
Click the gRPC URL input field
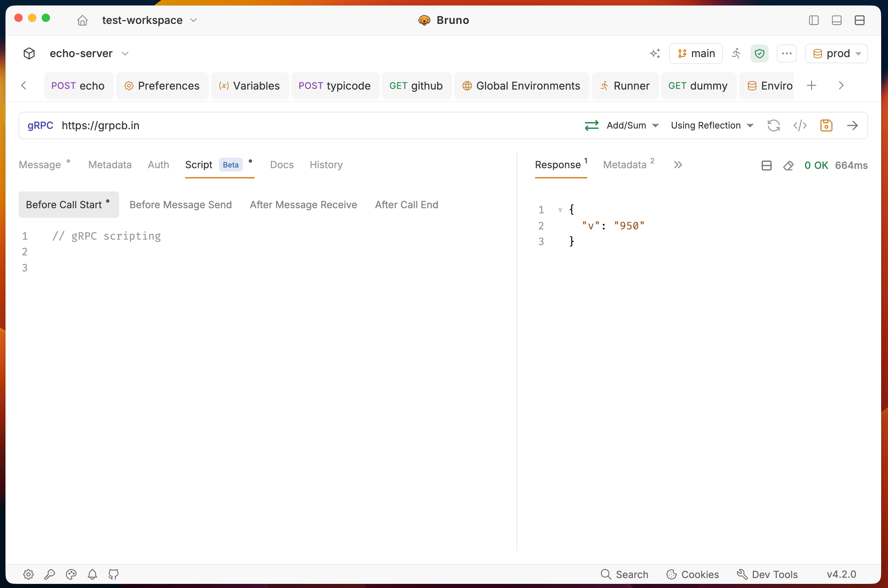point(319,125)
